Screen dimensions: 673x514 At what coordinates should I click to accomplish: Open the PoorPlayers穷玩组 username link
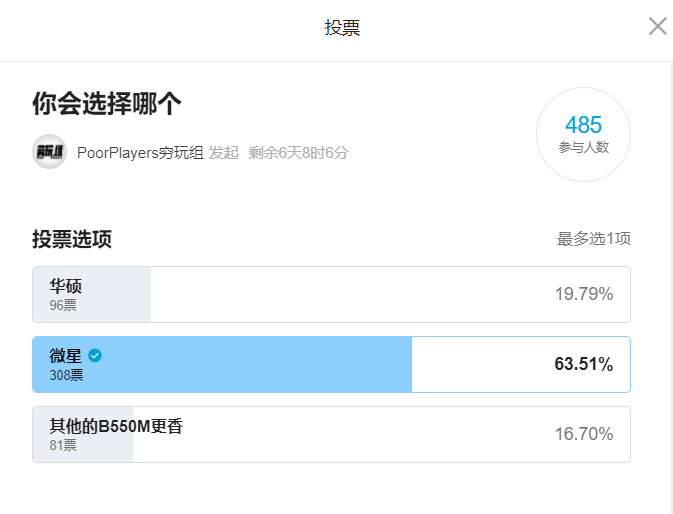pos(140,153)
